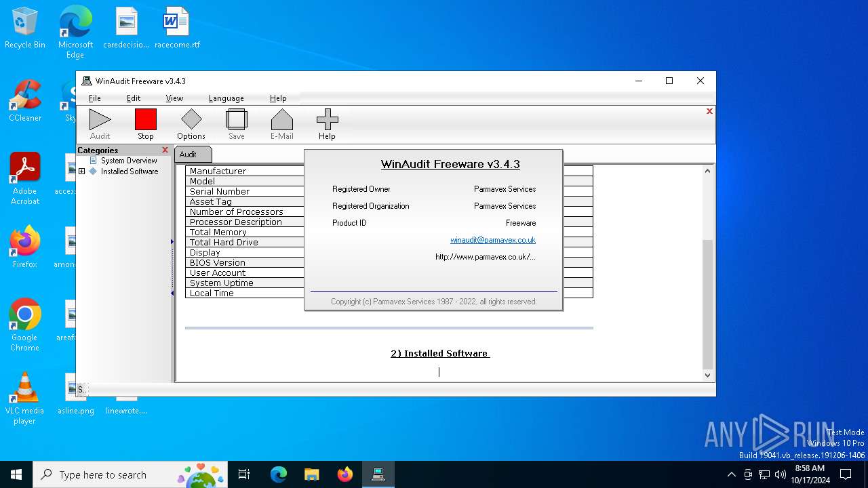
Task: Open the Options toolbar icon
Action: pos(191,124)
